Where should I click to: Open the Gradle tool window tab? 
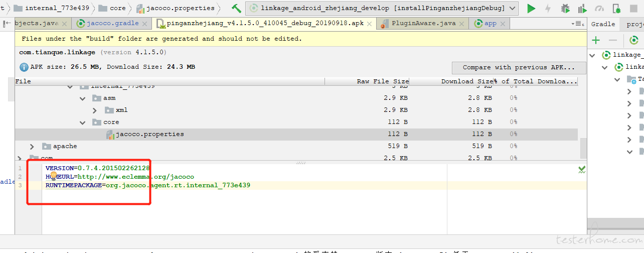(603, 24)
